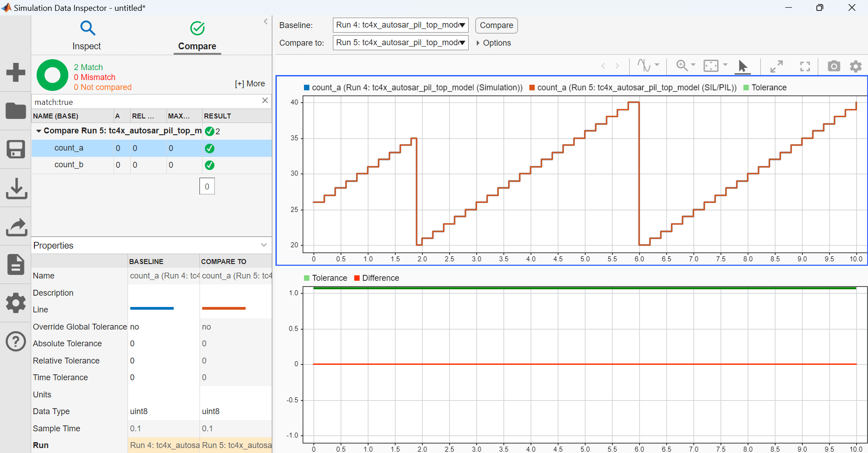Take a plot snapshot with camera icon
Viewport: 868px width, 453px height.
(x=834, y=66)
